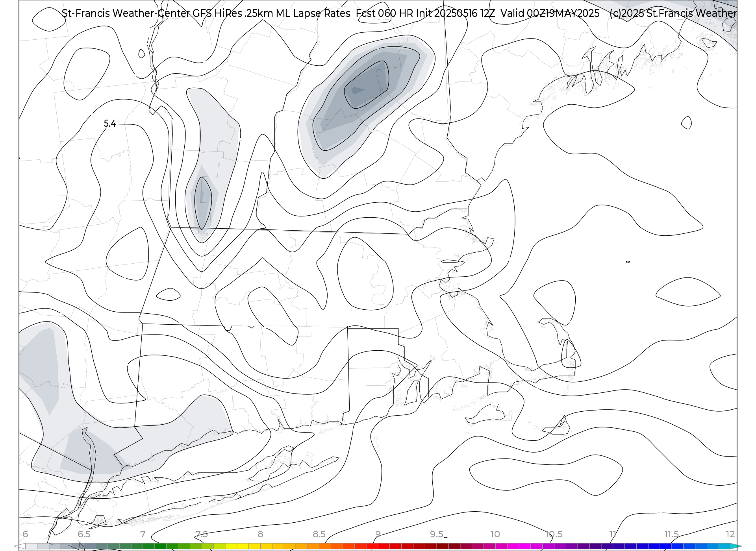This screenshot has height=551, width=756.
Task: Click the 11.5 label on the color scale
Action: 671,534
